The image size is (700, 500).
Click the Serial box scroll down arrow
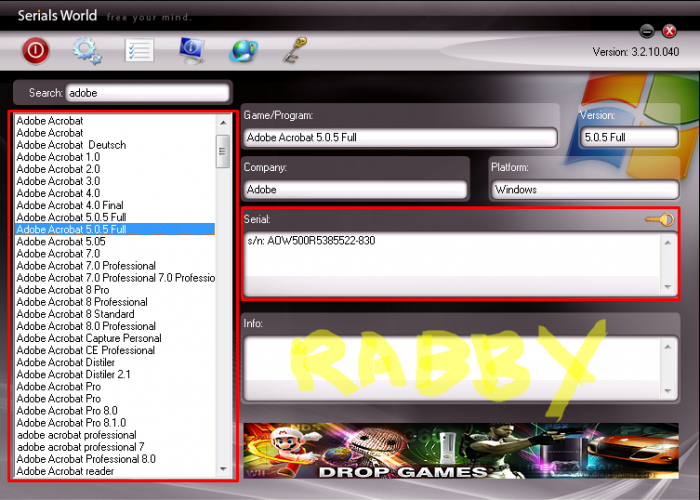click(x=668, y=287)
